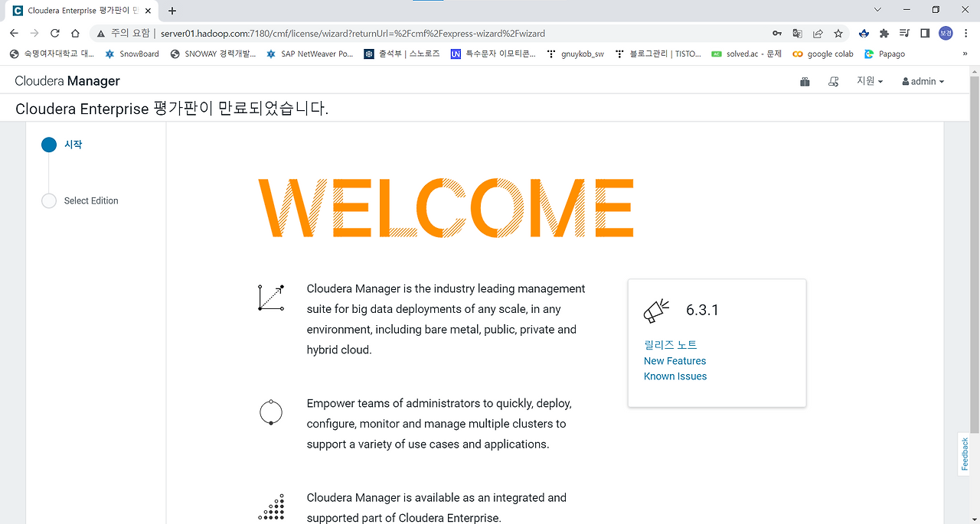980x524 pixels.
Task: Share this page via share icon
Action: [818, 33]
